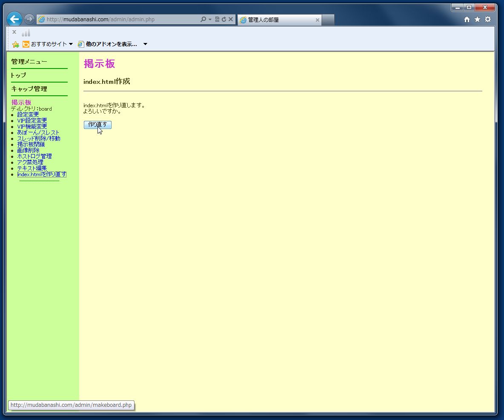This screenshot has width=504, height=420.
Task: Click the signal bars toolbar icon
Action: click(26, 32)
